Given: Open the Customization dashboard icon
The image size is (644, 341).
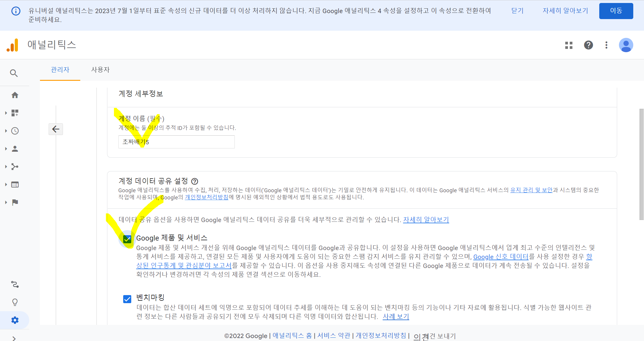Looking at the screenshot, I should [15, 113].
